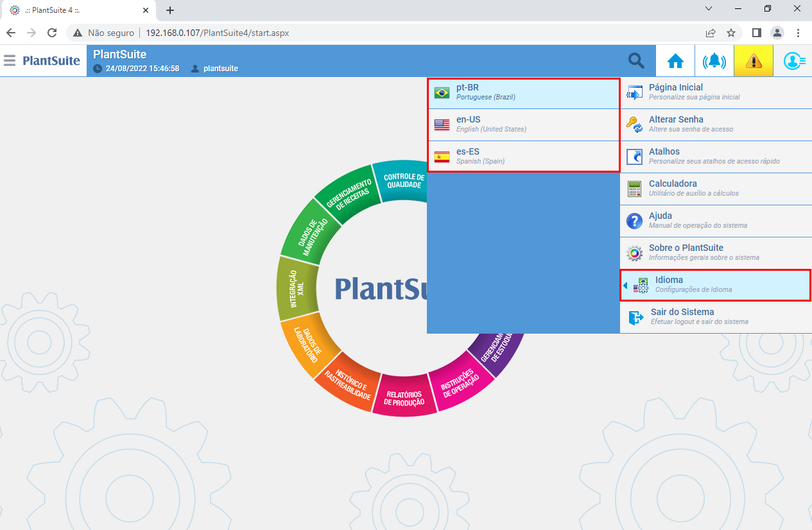The height and width of the screenshot is (530, 812).
Task: Open the Chrome three-dot menu
Action: coord(799,33)
